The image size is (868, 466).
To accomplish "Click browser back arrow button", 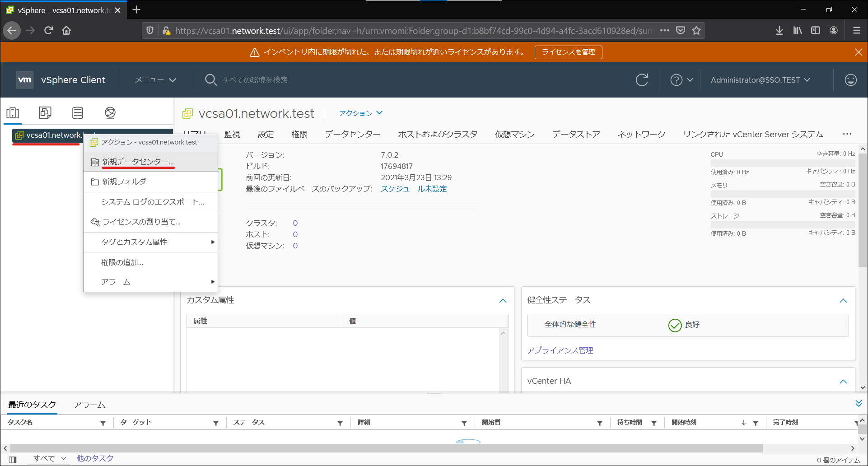I will click(12, 31).
